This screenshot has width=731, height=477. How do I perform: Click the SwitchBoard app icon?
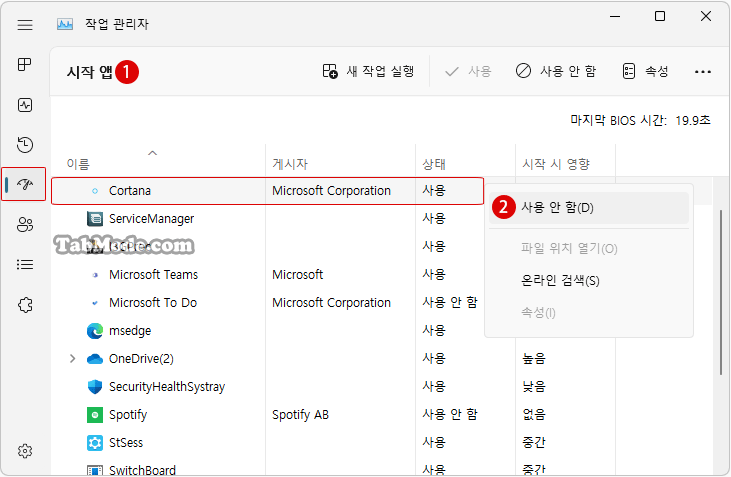click(95, 470)
